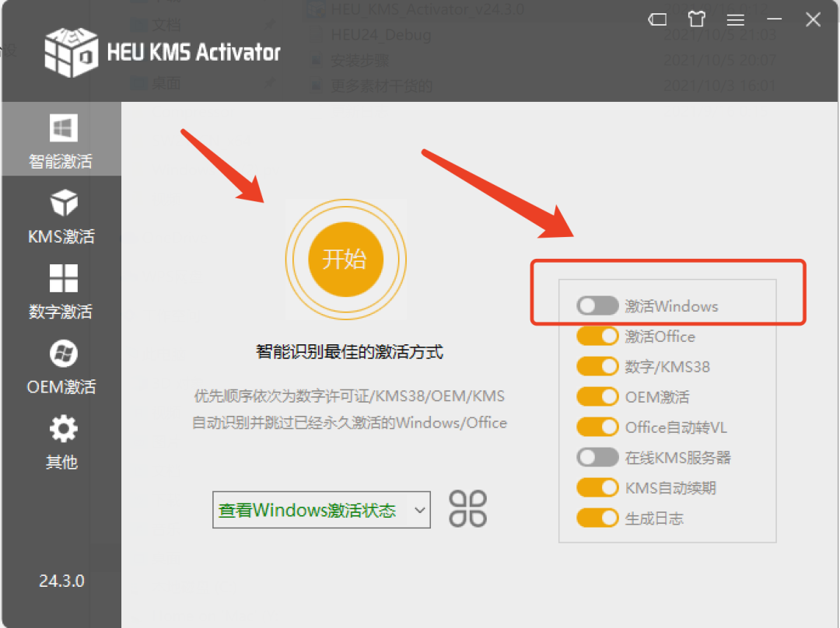Click the four-leaf grid icon beside dropdown
Image resolution: width=840 pixels, height=628 pixels.
468,509
